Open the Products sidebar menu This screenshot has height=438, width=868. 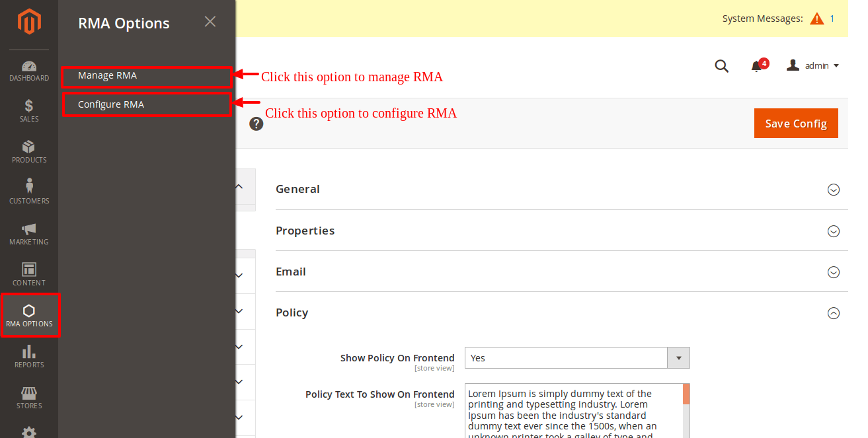29,152
